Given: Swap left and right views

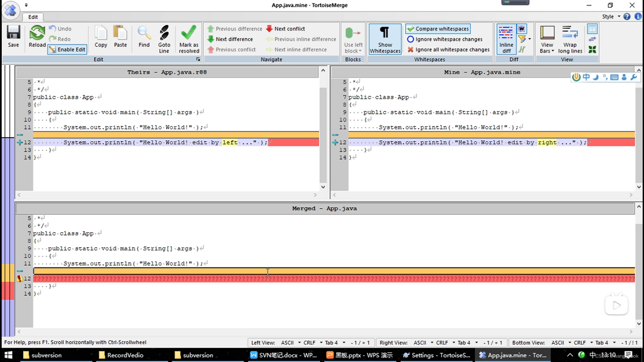Looking at the screenshot, I should [592, 39].
